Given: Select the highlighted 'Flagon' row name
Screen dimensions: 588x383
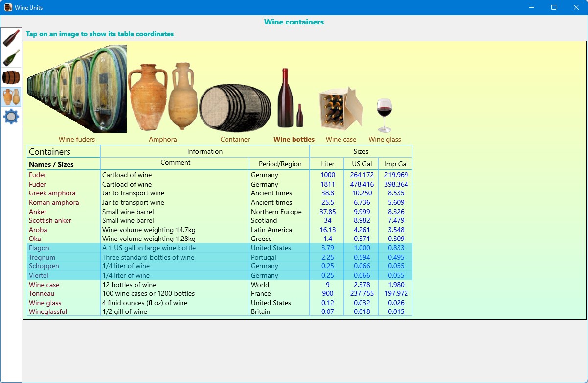Looking at the screenshot, I should click(39, 248).
